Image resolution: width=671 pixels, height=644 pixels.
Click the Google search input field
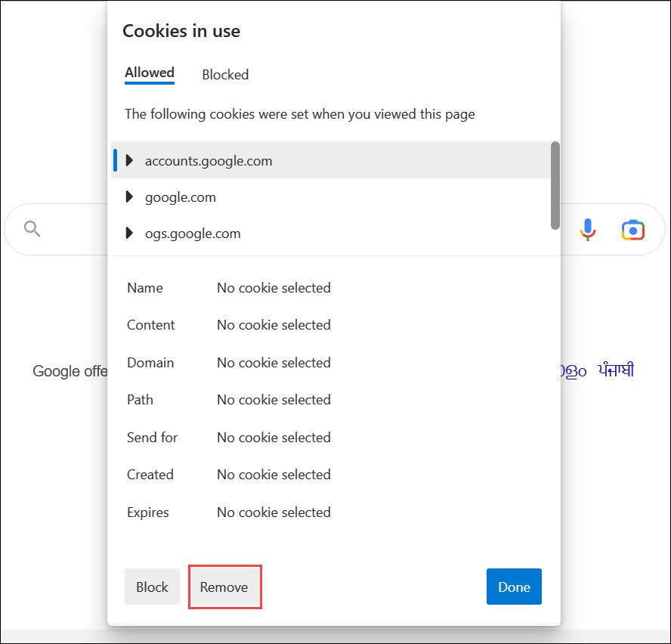tap(76, 228)
